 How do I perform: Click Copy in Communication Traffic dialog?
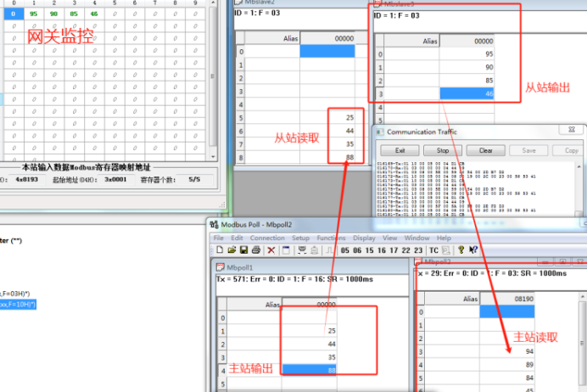click(569, 150)
